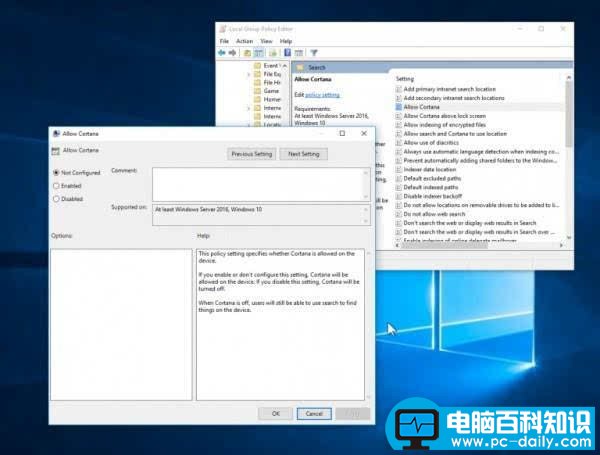The height and width of the screenshot is (455, 600).
Task: Click the icon beside Allow use of diacritics
Action: [x=398, y=143]
